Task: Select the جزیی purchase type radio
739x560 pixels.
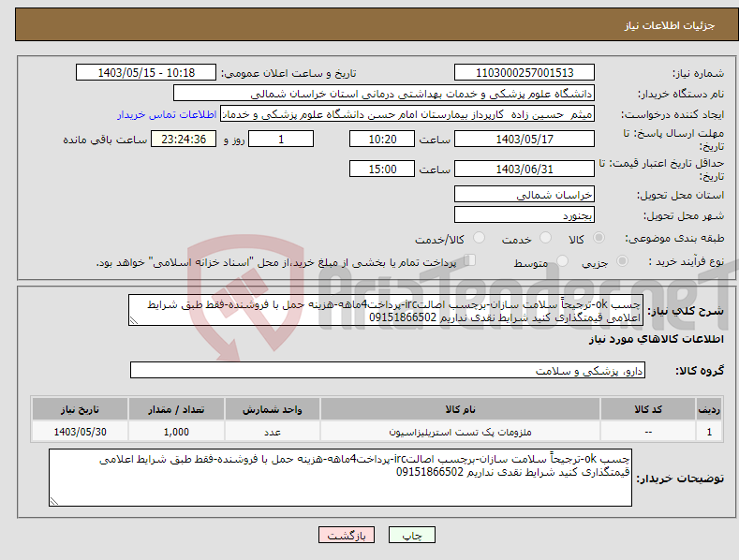Action: pos(622,260)
